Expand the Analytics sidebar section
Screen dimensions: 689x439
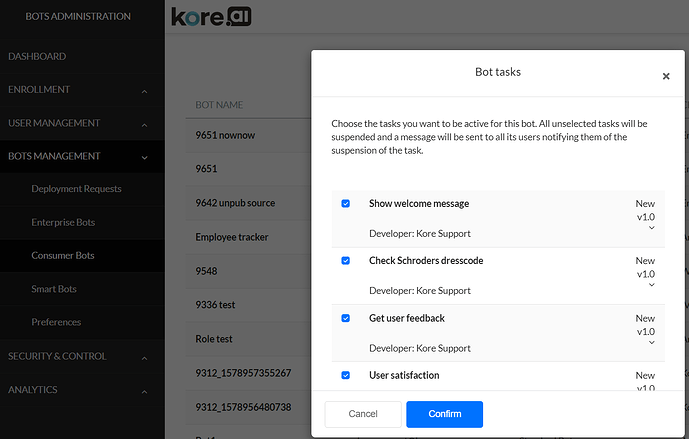point(145,391)
